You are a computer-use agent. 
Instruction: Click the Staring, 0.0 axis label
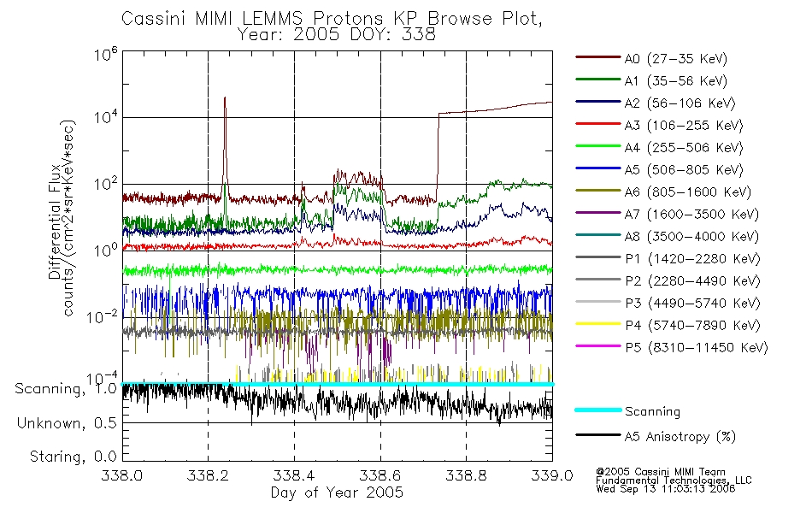73,457
